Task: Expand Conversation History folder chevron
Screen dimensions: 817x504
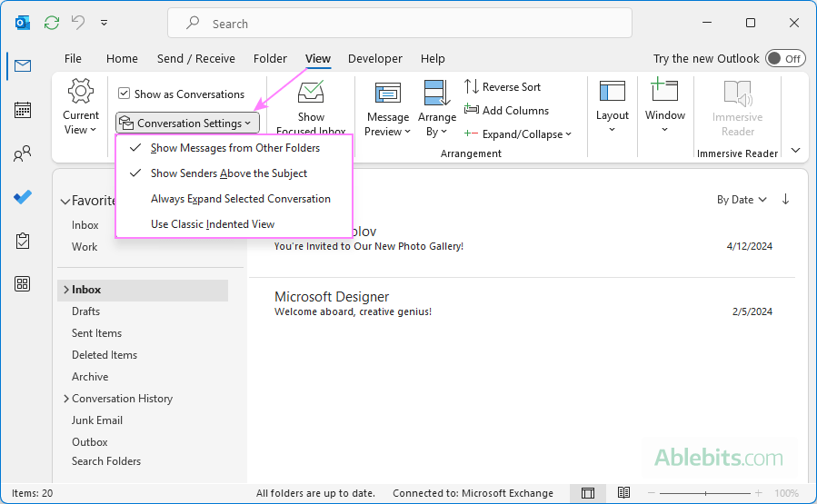Action: [x=66, y=399]
